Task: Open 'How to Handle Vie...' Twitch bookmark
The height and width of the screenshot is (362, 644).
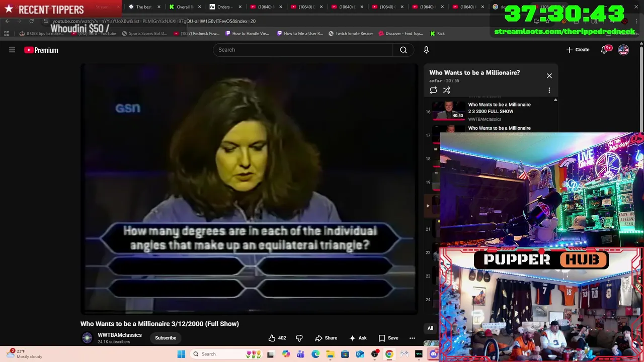Action: 247,33
